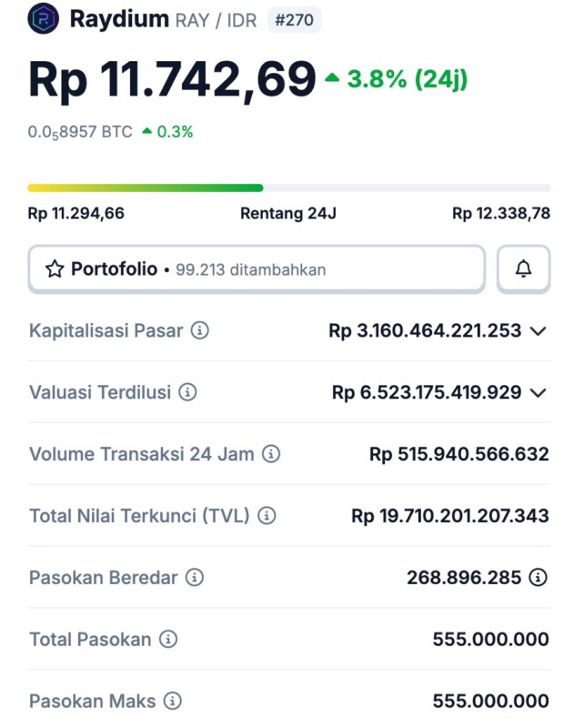574x728 pixels.
Task: Click info icon next to Kapitalisasi Pasar
Action: pos(200,330)
